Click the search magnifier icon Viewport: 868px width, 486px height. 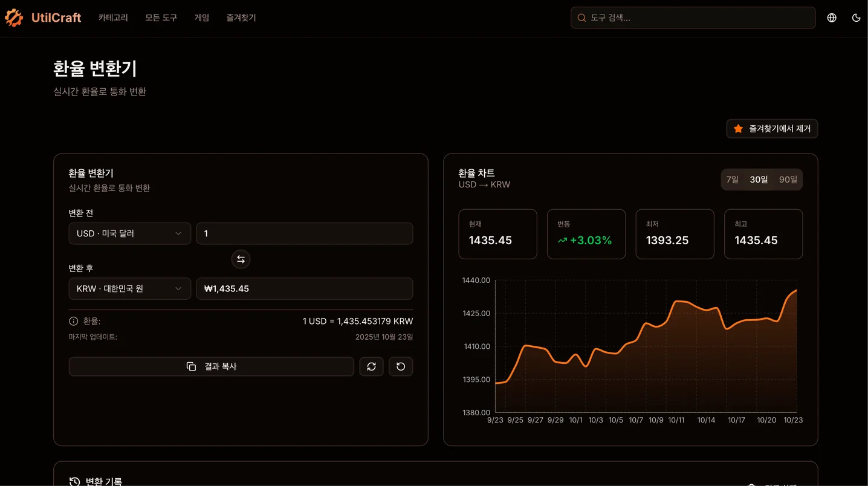pos(581,18)
